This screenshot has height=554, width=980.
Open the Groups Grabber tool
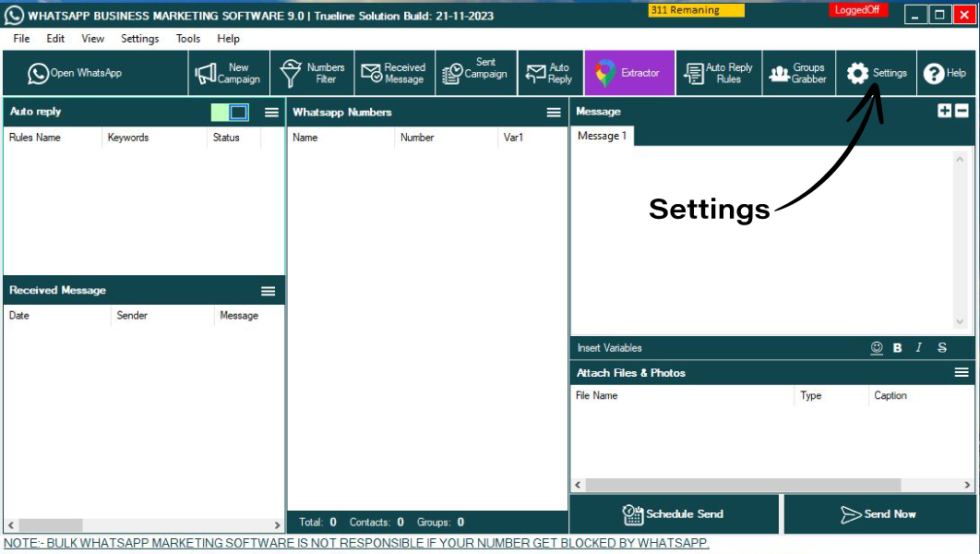[799, 73]
